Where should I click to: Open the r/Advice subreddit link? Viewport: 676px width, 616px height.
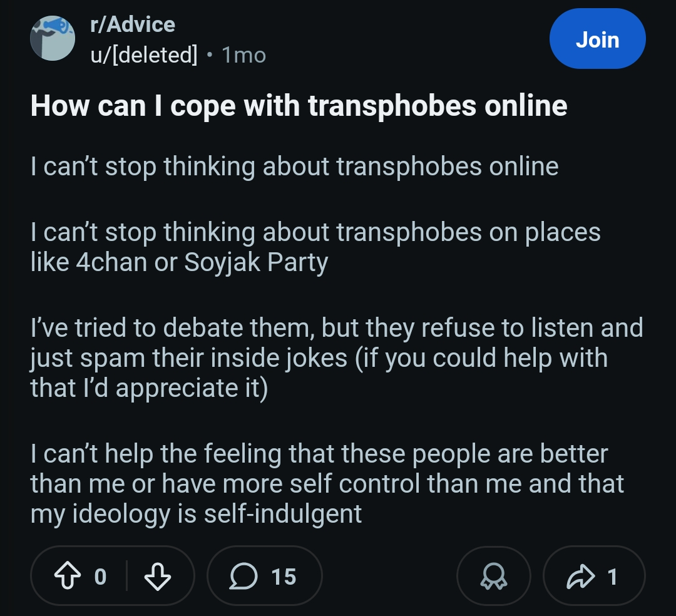click(x=133, y=24)
